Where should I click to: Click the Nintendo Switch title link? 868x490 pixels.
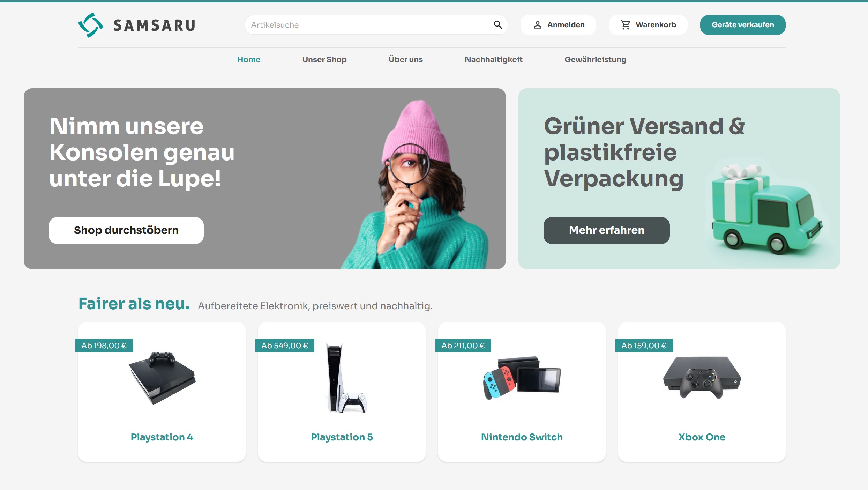pyautogui.click(x=522, y=437)
